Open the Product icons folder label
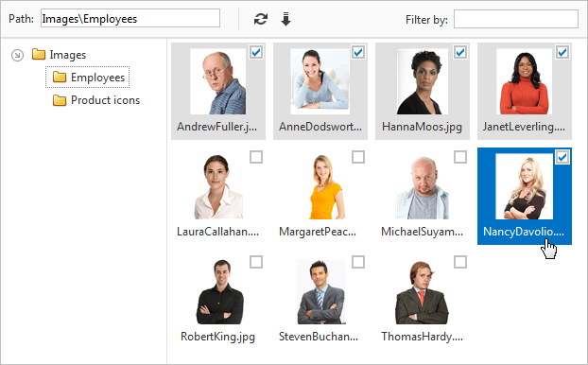 (105, 100)
